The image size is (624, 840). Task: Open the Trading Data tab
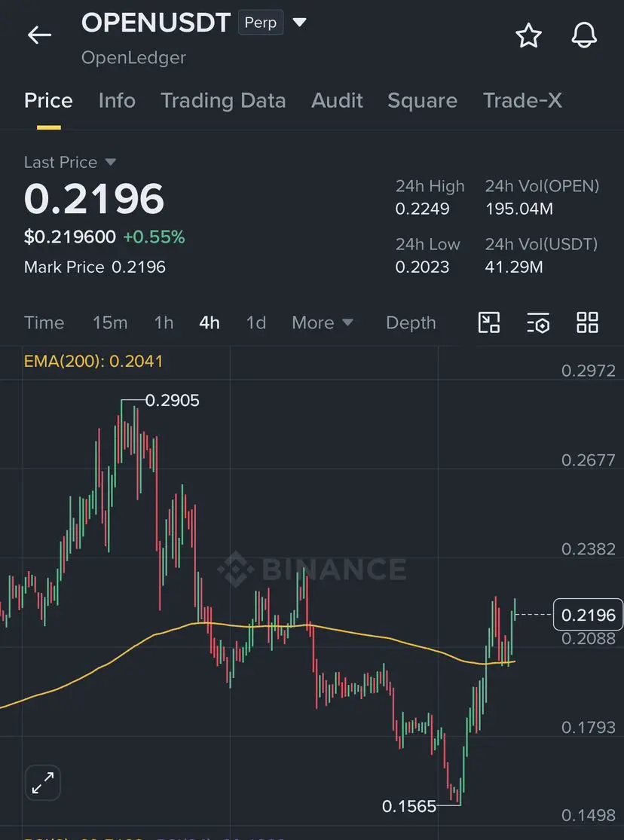(x=223, y=101)
